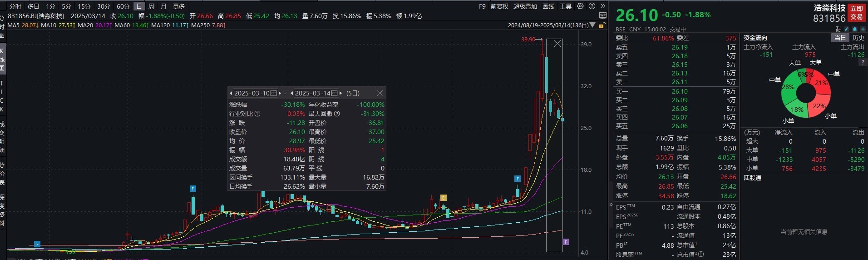Switch to 1分 chart period
Screen dimensions: 868x260
[51, 6]
